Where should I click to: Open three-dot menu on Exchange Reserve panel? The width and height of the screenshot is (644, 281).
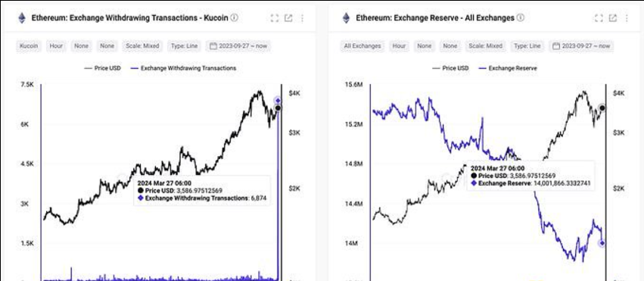click(x=627, y=18)
